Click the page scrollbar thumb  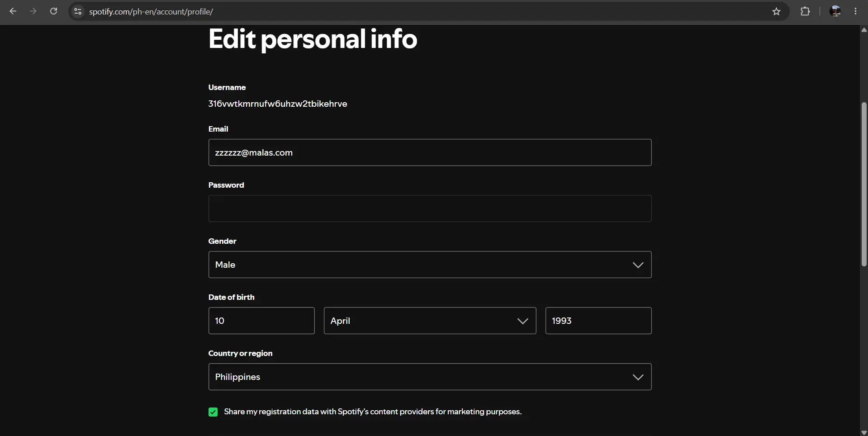click(864, 184)
